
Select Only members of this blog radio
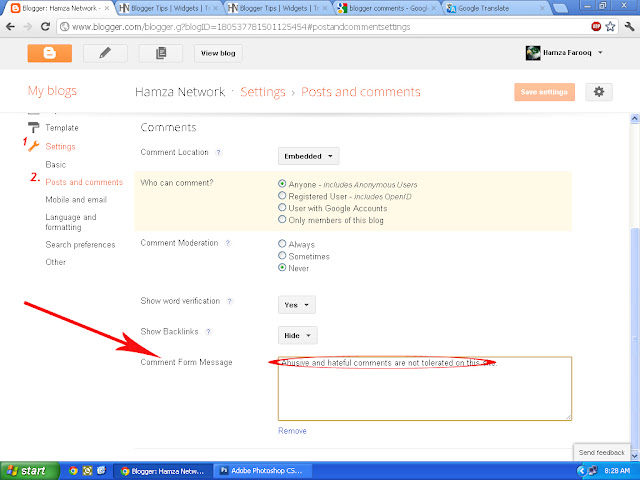282,219
